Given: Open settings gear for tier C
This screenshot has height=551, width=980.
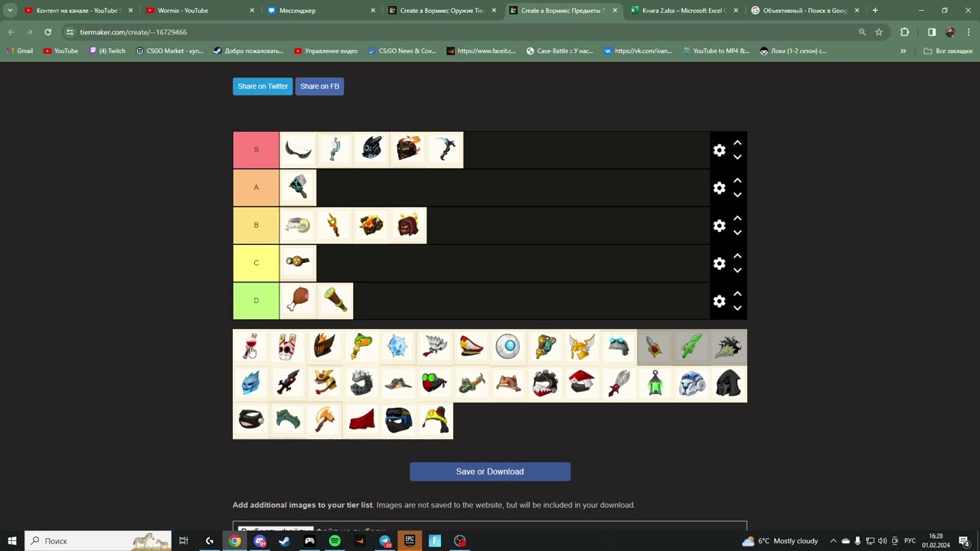Looking at the screenshot, I should click(719, 263).
